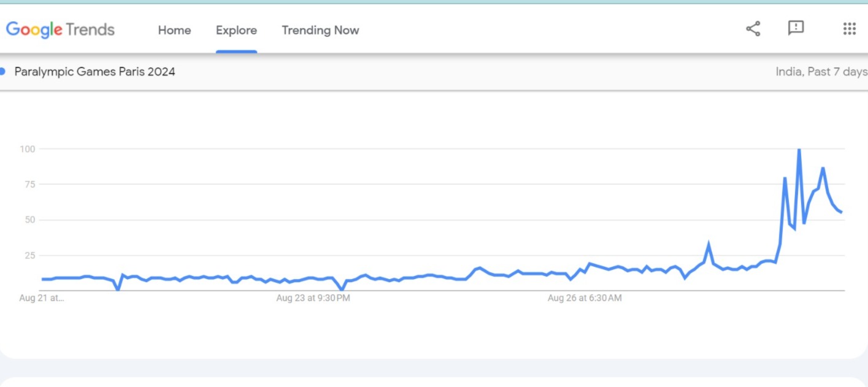
Task: Click the small spike just above 25
Action: coord(709,244)
